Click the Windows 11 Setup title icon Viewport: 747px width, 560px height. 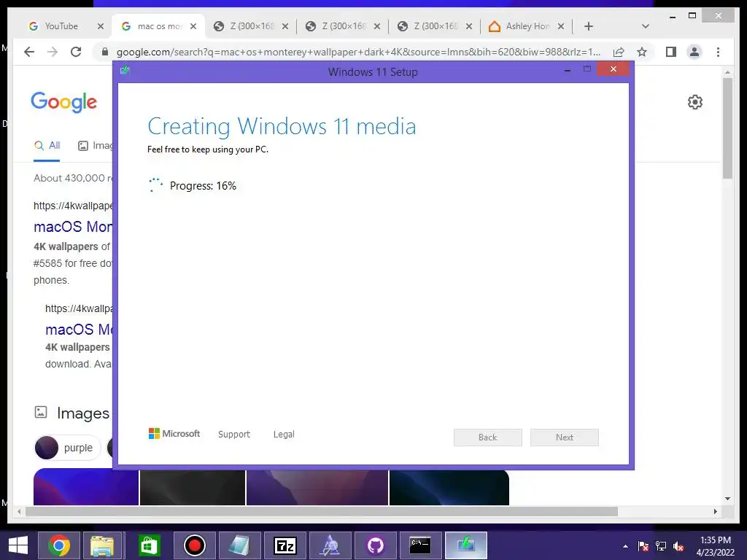pos(125,71)
